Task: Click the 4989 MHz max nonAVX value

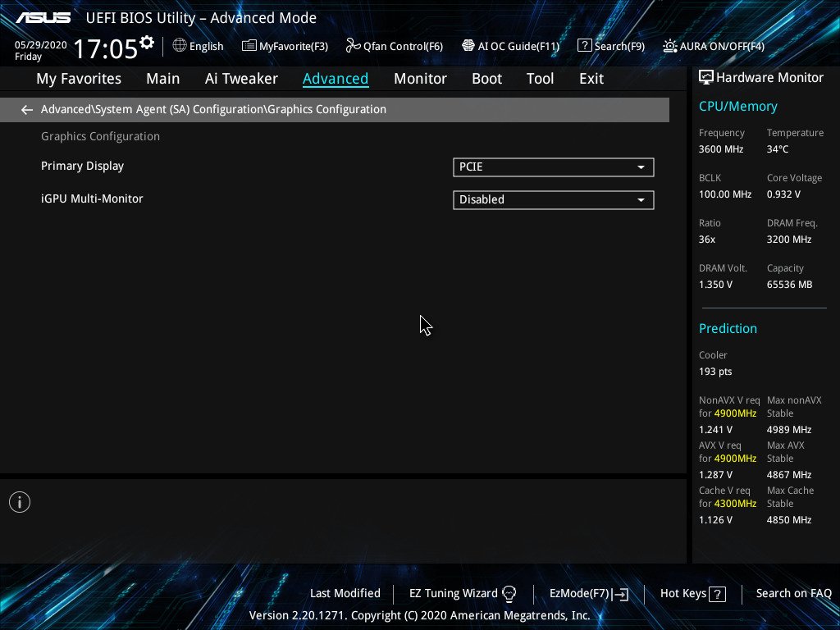Action: point(789,430)
